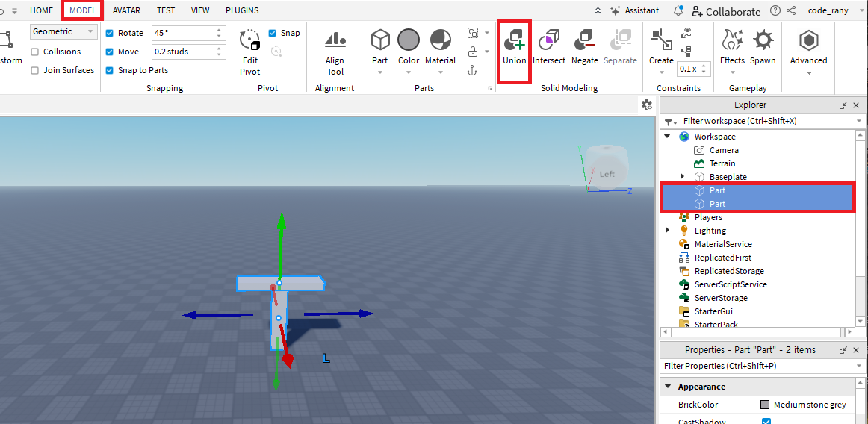Expand the Lighting tree node

tap(668, 230)
